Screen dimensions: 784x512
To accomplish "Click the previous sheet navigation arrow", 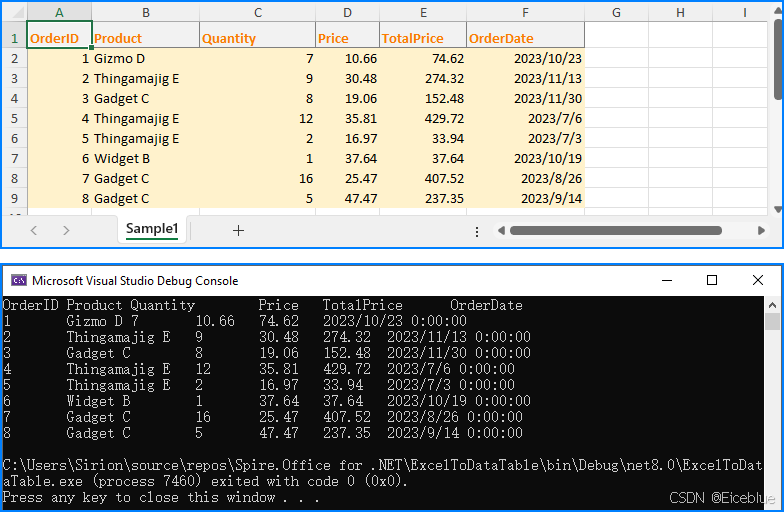I will (x=34, y=230).
